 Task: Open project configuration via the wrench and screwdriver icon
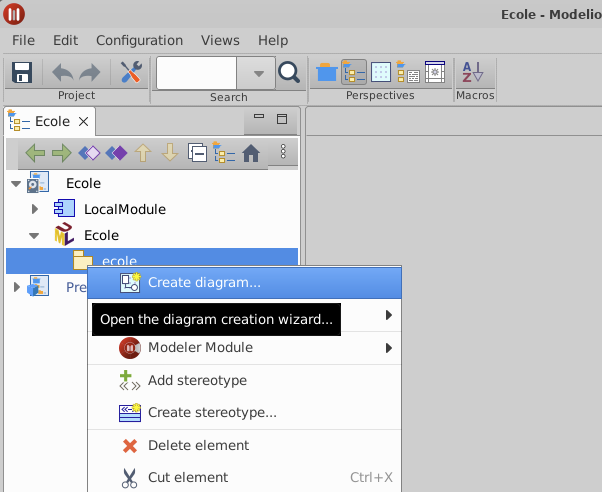[x=131, y=72]
